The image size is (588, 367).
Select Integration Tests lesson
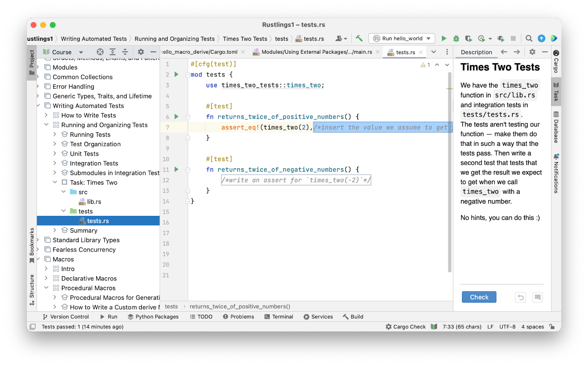94,163
